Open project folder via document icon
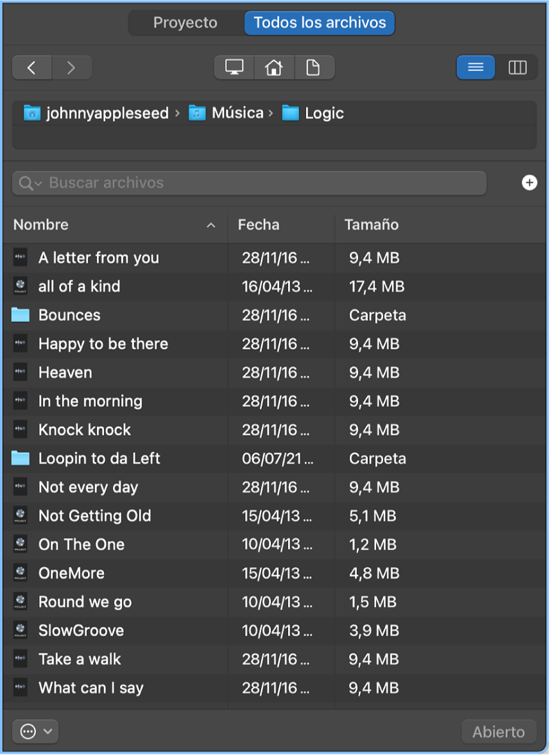Viewport: 550px width, 756px height. point(313,67)
